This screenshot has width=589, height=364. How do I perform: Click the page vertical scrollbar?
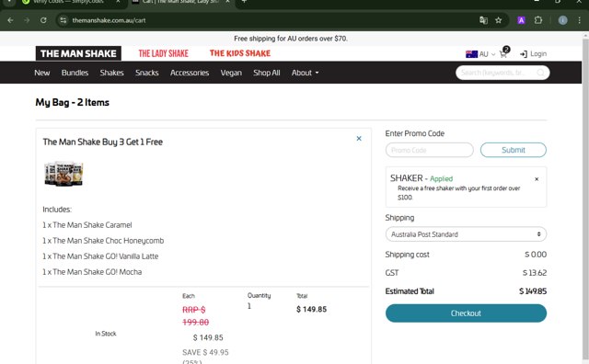coord(585,199)
